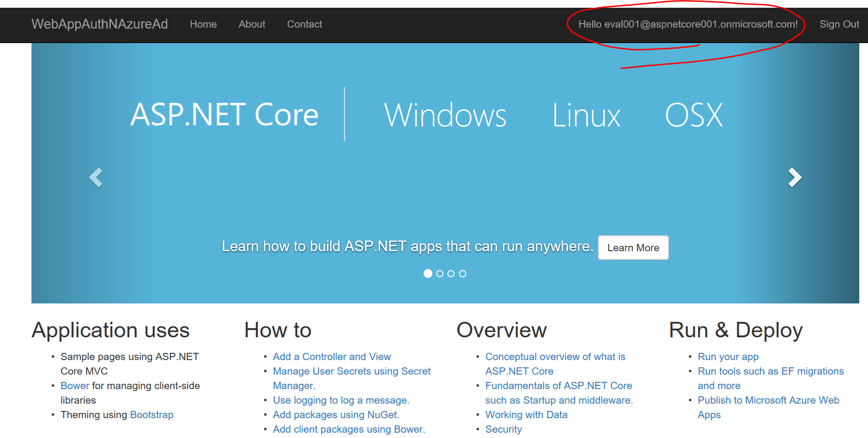Screen dimensions: 868x438
Task: Click Conceptual overview of ASP.NET Core
Action: (555, 357)
